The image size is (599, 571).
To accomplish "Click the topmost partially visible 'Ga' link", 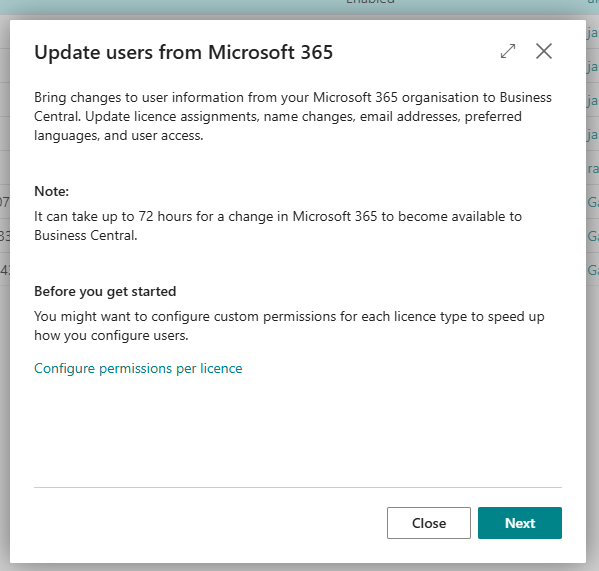I will 593,202.
